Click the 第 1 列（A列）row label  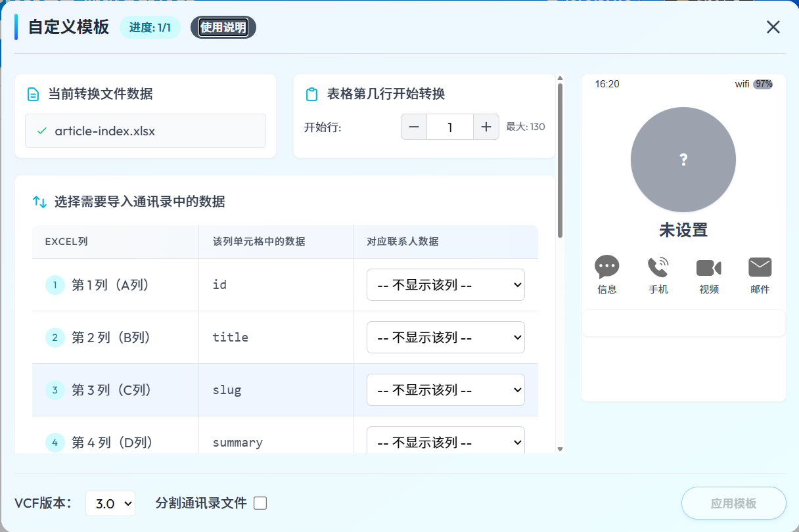tap(111, 285)
